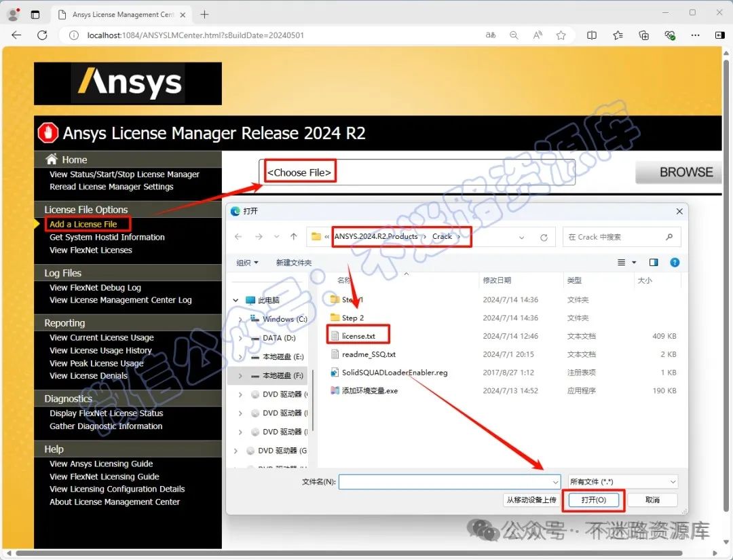The height and width of the screenshot is (560, 733).
Task: Go forward in the file dialog
Action: tap(259, 236)
